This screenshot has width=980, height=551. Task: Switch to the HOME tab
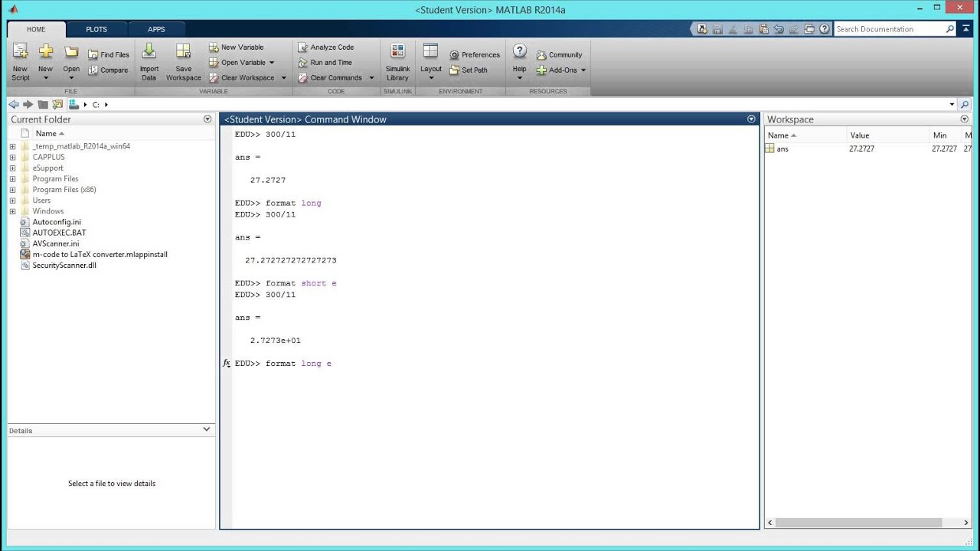click(36, 29)
